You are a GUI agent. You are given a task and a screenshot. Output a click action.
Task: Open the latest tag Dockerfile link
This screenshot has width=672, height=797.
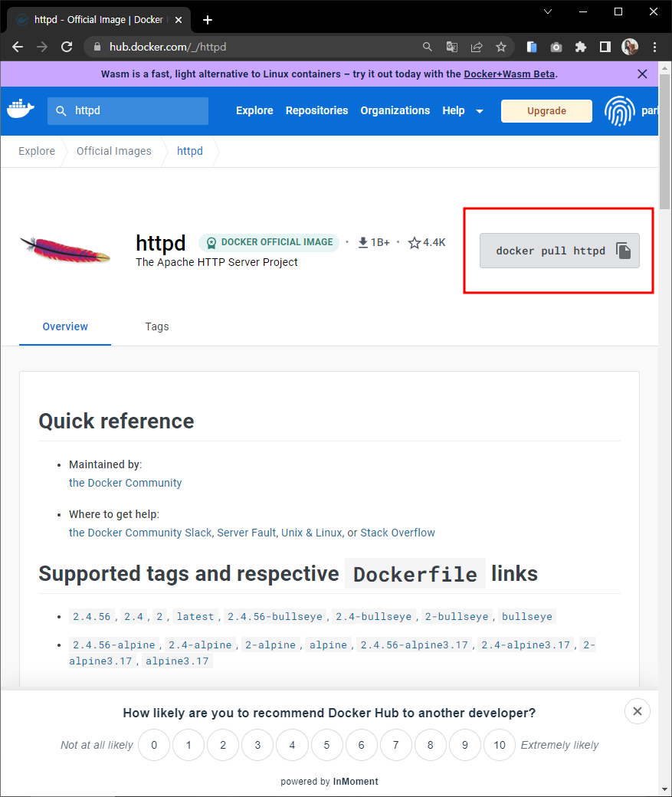(195, 617)
